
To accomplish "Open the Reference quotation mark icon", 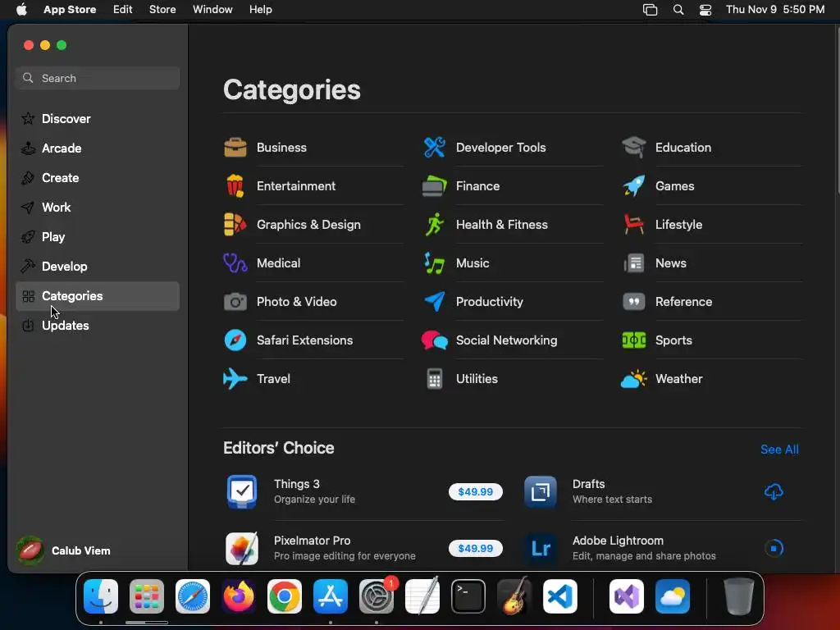I will point(634,302).
